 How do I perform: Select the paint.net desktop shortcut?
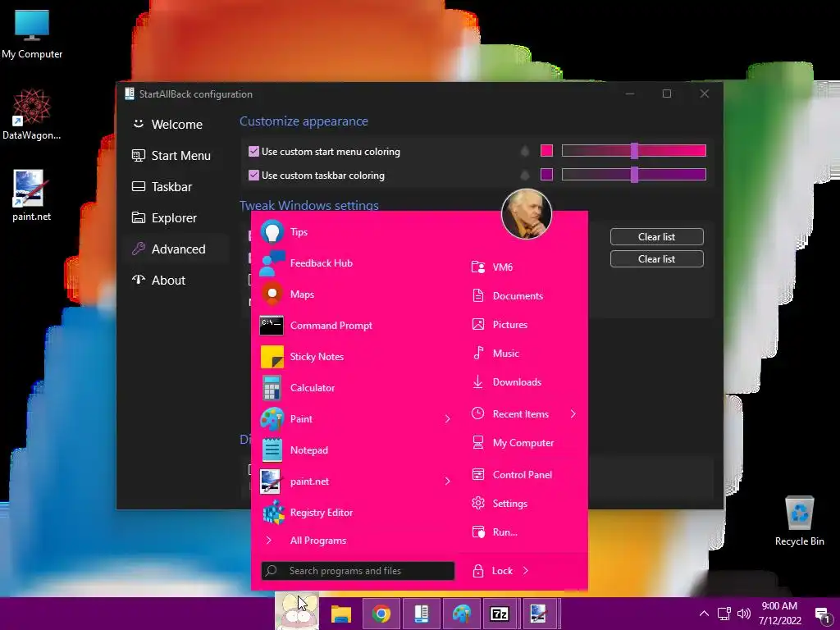click(31, 195)
